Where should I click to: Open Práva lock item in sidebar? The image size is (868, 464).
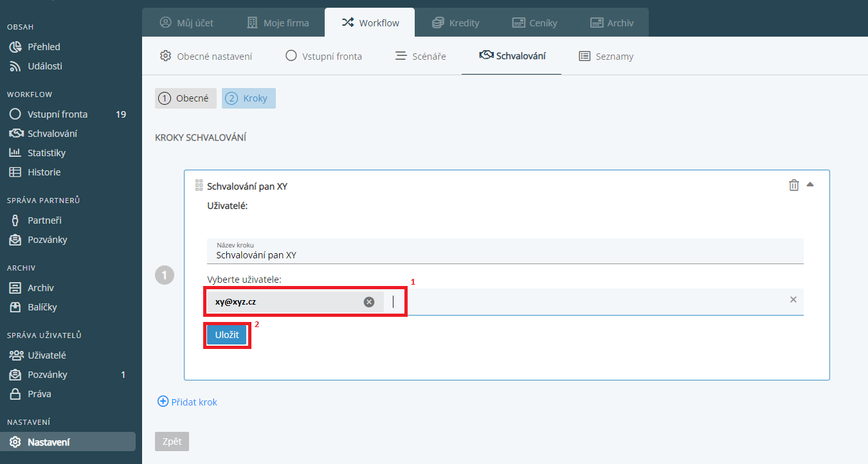coord(39,394)
